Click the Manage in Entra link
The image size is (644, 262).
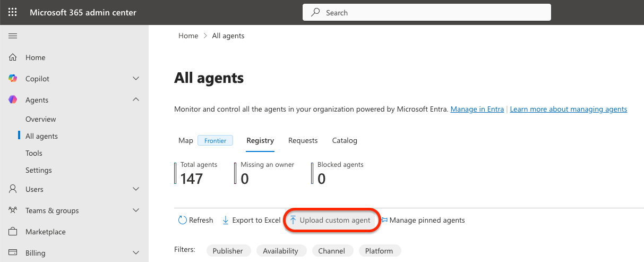tap(477, 109)
